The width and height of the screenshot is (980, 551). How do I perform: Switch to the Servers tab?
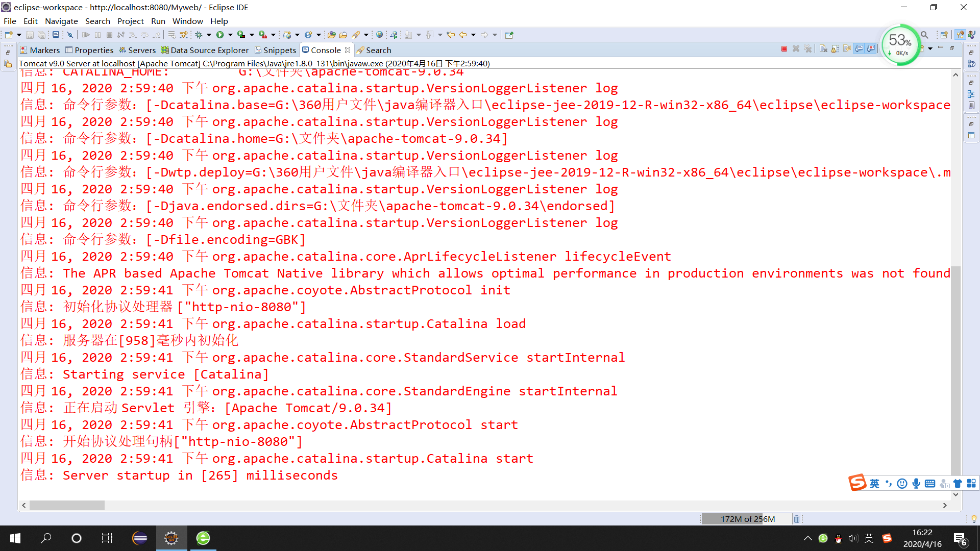pyautogui.click(x=137, y=50)
